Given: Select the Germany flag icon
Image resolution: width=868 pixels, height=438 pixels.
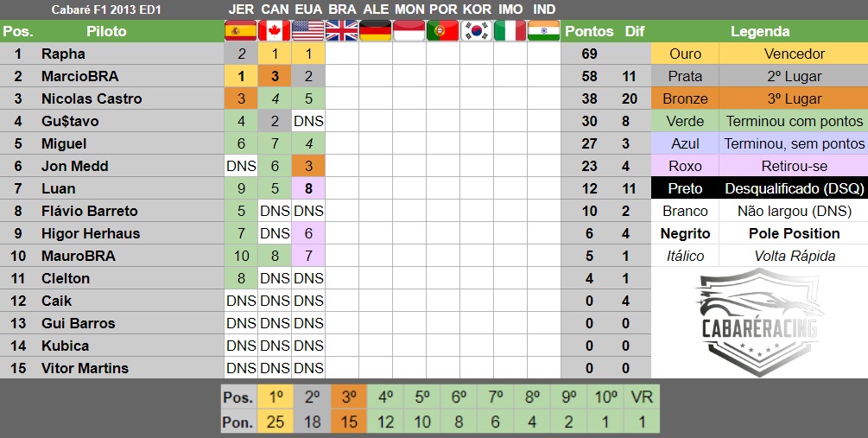Looking at the screenshot, I should 376,31.
